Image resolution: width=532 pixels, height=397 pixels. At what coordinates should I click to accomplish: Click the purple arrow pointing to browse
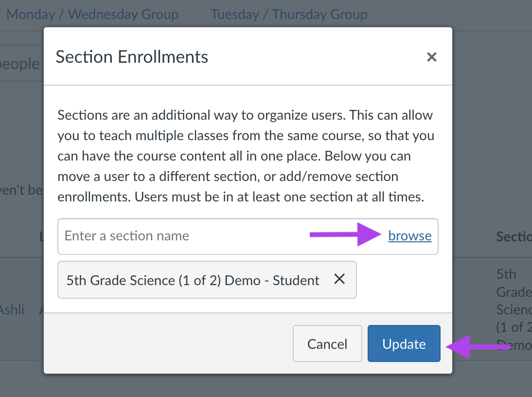[345, 235]
